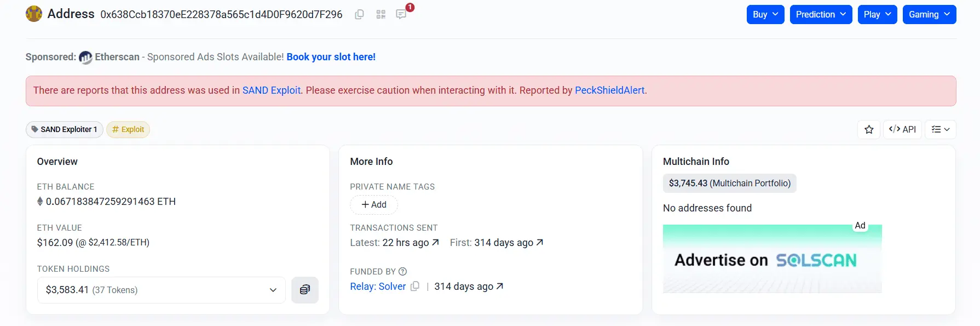980x326 pixels.
Task: Copy the Relay: Solver funder address
Action: (x=416, y=287)
